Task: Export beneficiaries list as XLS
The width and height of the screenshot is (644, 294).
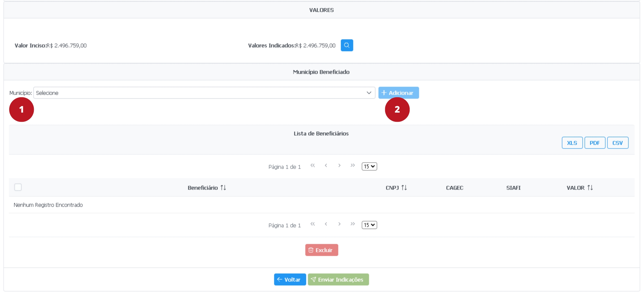Action: [x=572, y=143]
